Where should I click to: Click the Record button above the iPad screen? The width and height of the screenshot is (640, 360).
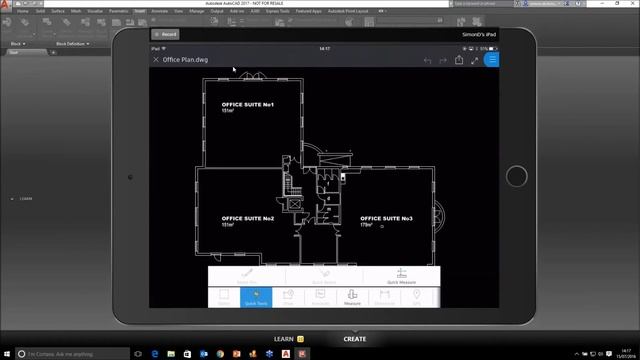[x=165, y=34]
